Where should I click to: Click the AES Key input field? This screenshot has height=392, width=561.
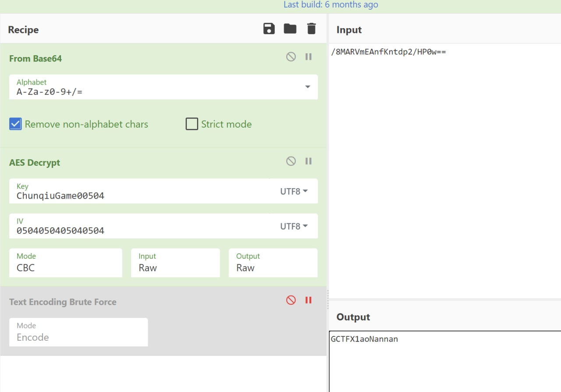[x=139, y=191]
